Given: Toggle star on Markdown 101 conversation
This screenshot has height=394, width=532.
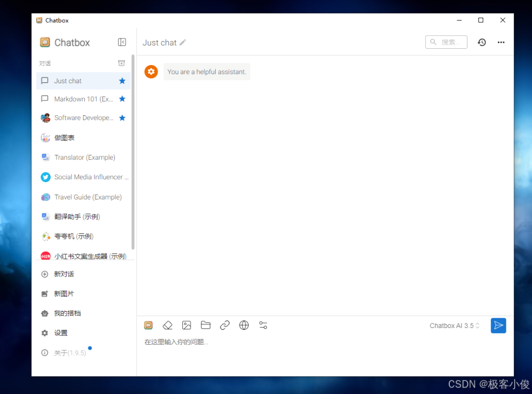Looking at the screenshot, I should click(x=122, y=99).
